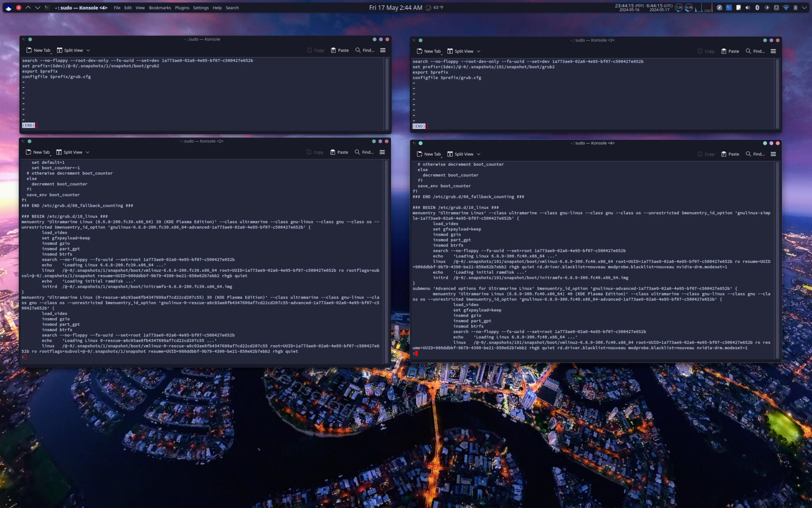Viewport: 812px width, 508px height.
Task: Open the File menu
Action: [117, 8]
